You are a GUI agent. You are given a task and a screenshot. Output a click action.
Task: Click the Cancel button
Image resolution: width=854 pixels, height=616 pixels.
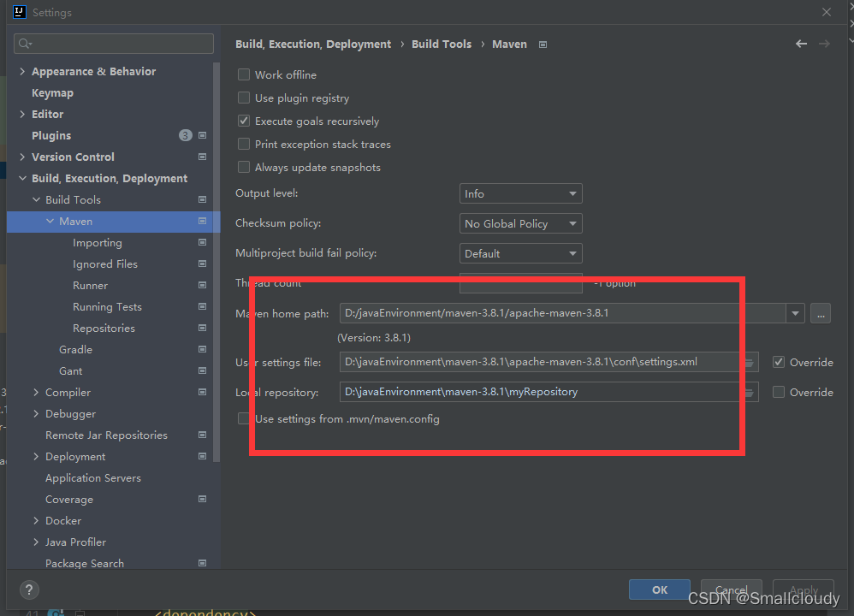point(731,589)
